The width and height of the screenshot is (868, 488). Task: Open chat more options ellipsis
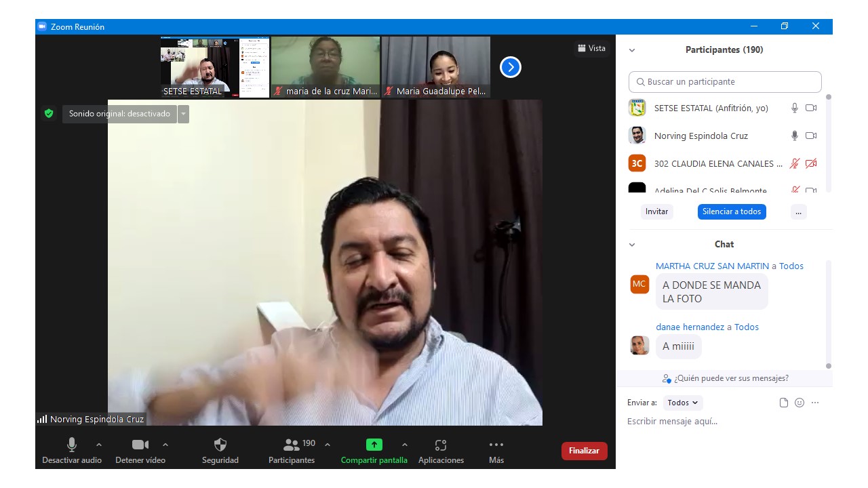pos(815,403)
